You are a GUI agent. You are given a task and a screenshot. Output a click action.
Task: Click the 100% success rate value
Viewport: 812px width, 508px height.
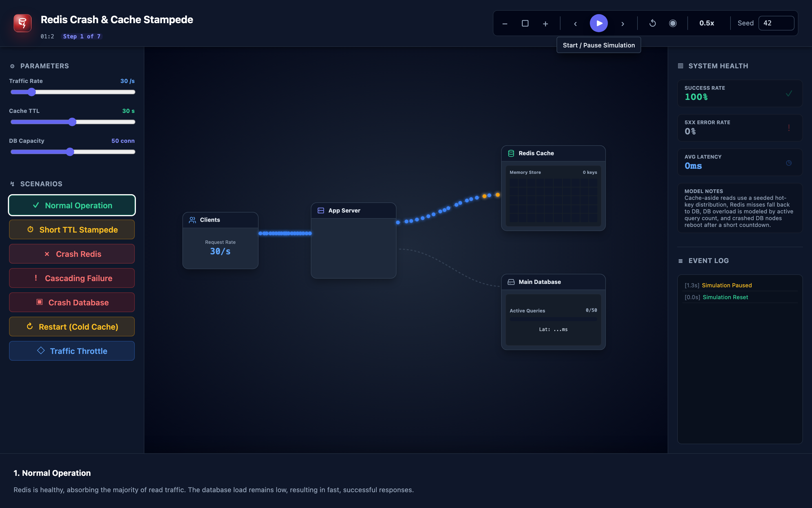pyautogui.click(x=696, y=97)
